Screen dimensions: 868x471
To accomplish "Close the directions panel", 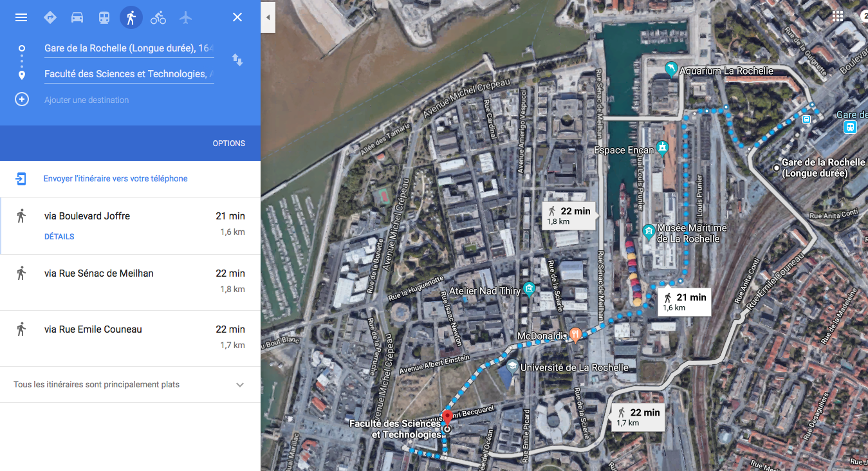I will (237, 17).
